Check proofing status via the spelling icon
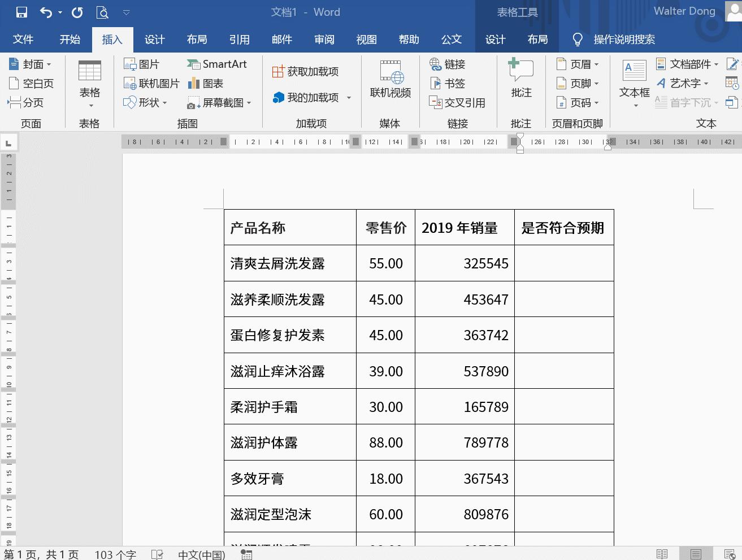 coord(157,554)
